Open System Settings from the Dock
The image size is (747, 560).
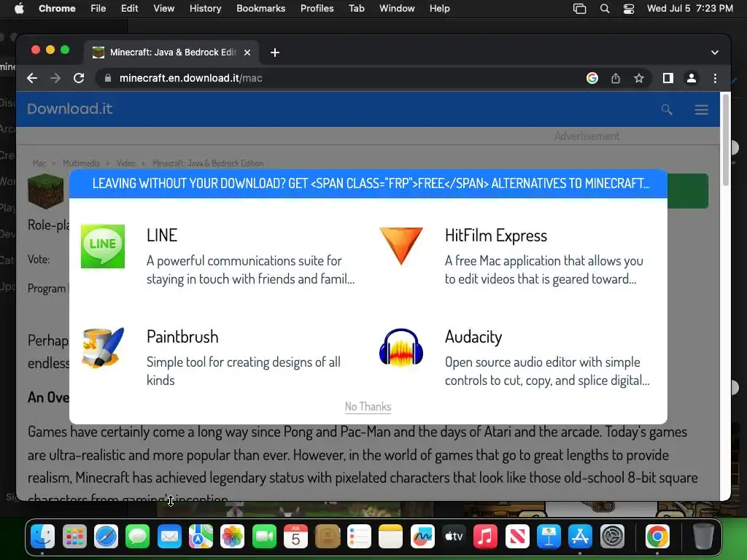pos(612,537)
